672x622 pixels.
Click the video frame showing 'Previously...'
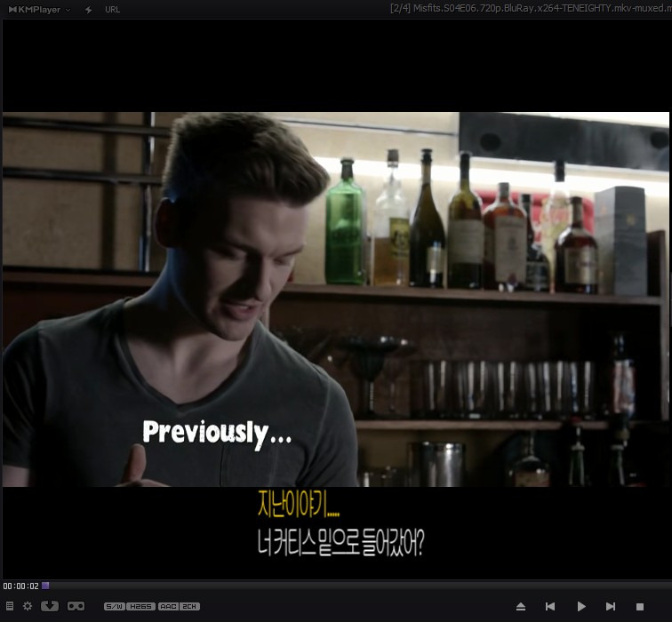point(336,299)
